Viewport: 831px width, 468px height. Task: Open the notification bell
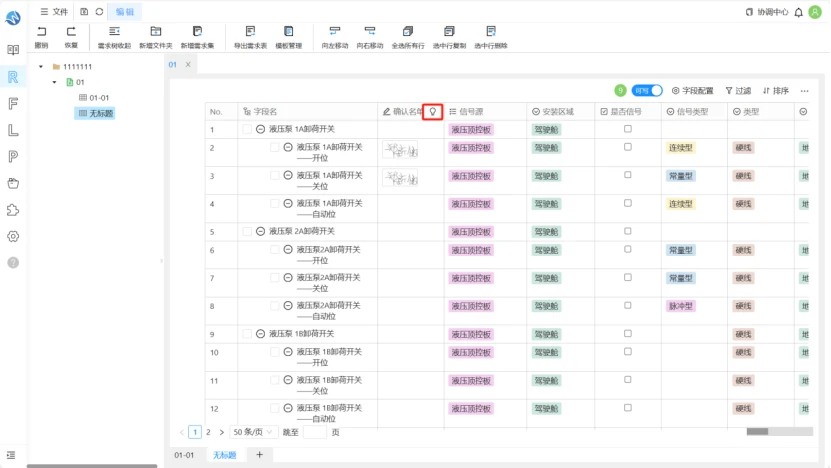point(798,12)
